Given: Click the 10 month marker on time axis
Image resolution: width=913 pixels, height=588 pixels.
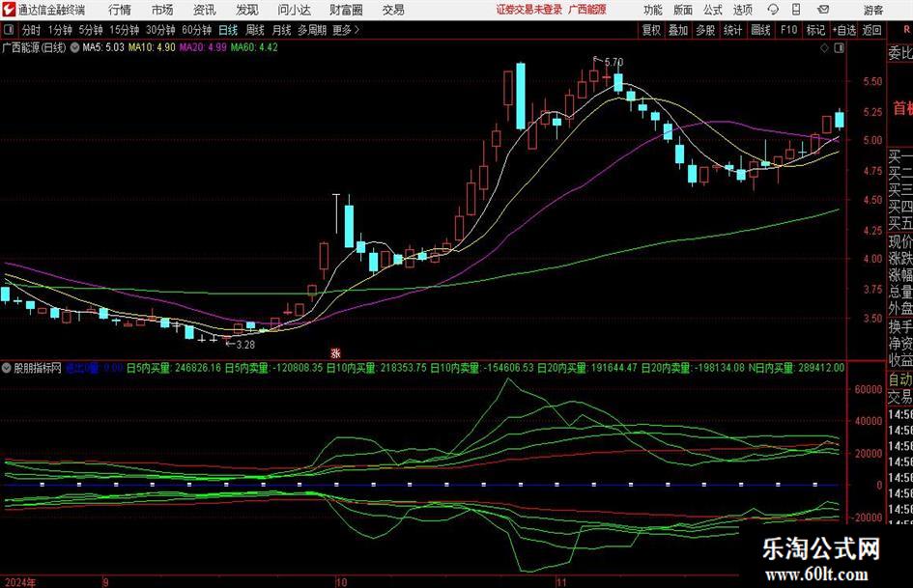Looking at the screenshot, I should pos(341,582).
